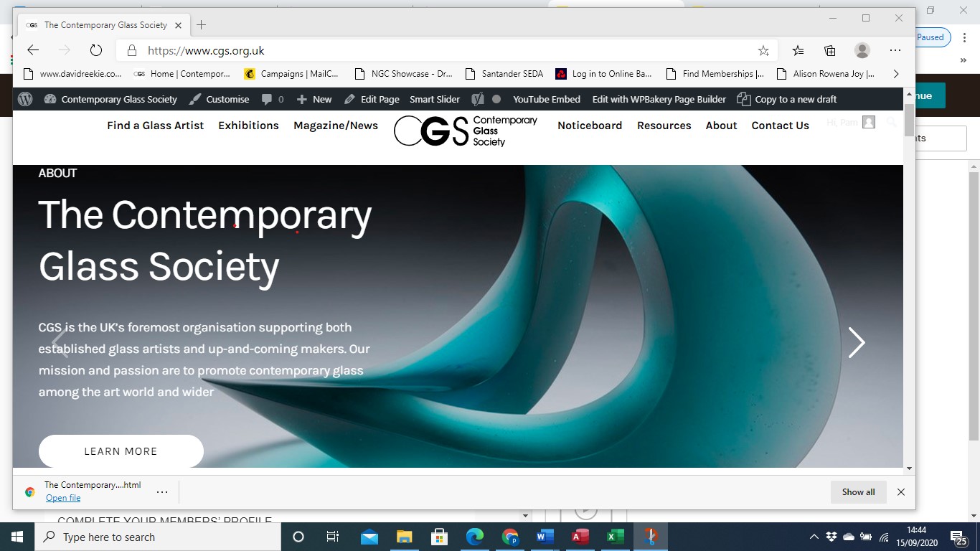This screenshot has width=980, height=551.
Task: Open Cortana circle on taskbar
Action: [298, 537]
